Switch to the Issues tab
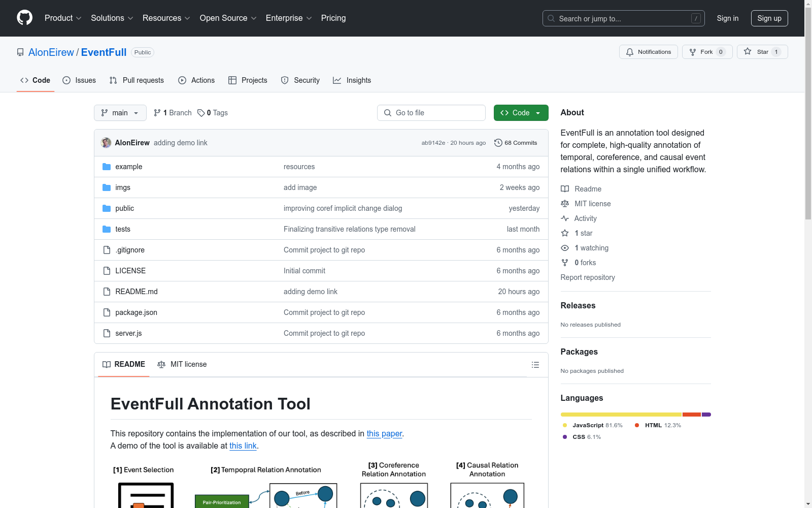Screen dimensions: 812x508 [x=79, y=80]
